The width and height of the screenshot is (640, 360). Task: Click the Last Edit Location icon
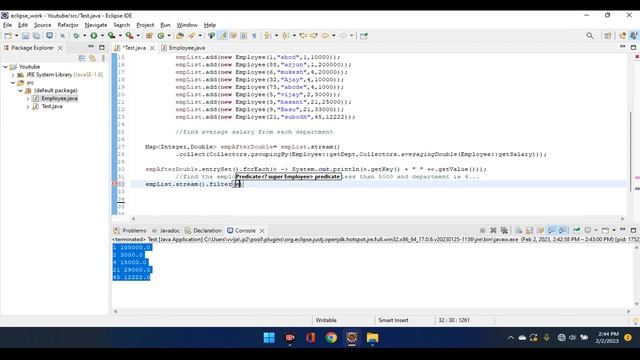click(x=303, y=36)
